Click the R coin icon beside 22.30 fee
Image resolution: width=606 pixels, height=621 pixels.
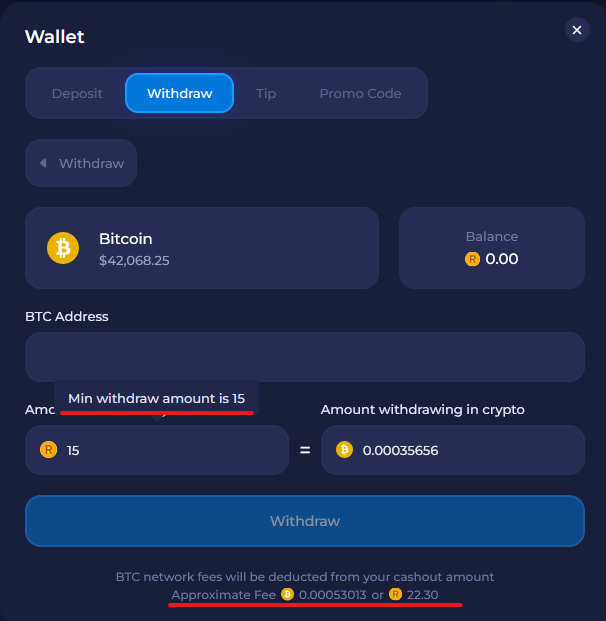(395, 594)
